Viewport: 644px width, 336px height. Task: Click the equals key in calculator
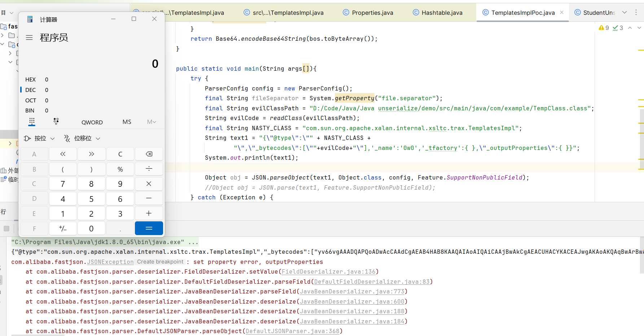(x=149, y=228)
